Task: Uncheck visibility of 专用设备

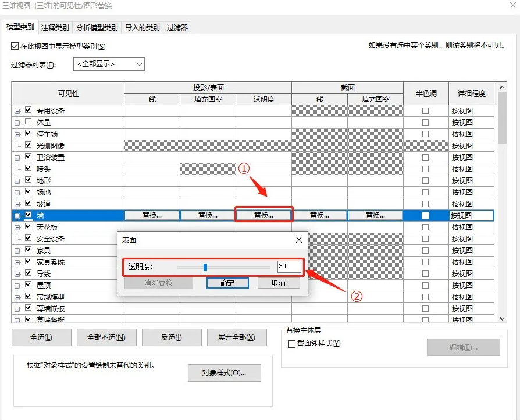Action: [28, 110]
